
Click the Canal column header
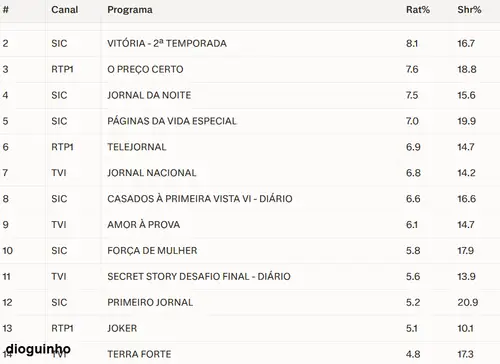65,10
